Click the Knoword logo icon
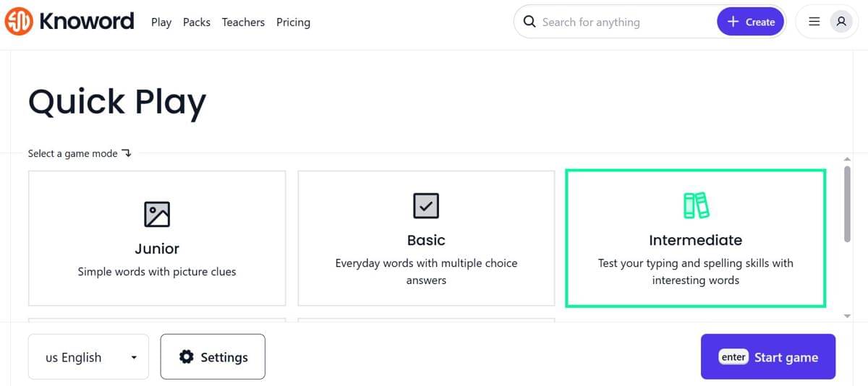Viewport: 868px width, 386px height. (x=19, y=22)
